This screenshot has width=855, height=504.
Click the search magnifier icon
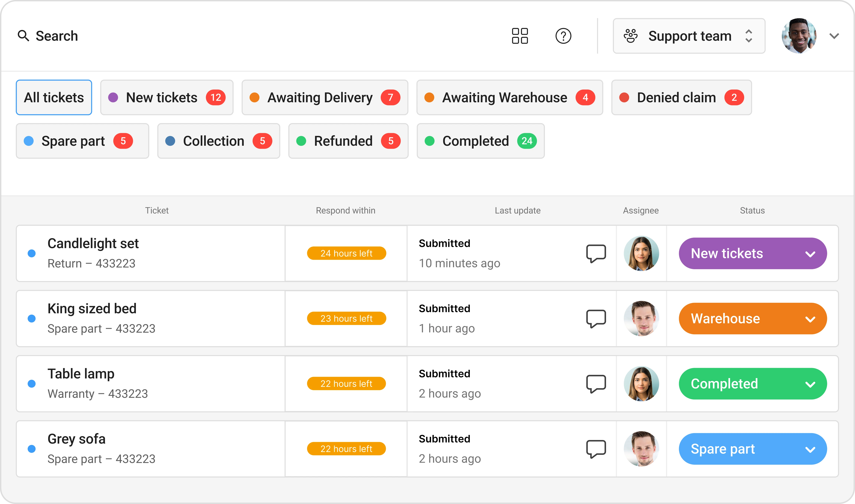(x=23, y=36)
